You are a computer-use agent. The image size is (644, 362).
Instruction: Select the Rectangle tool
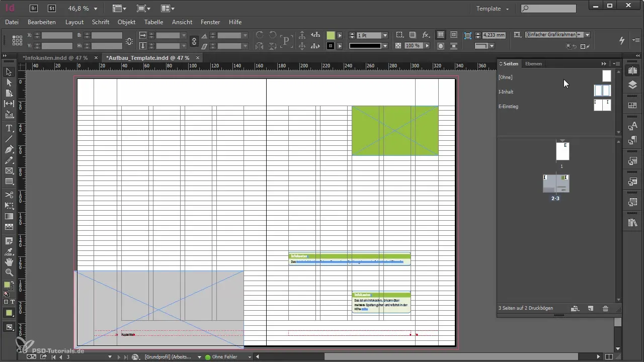[9, 181]
